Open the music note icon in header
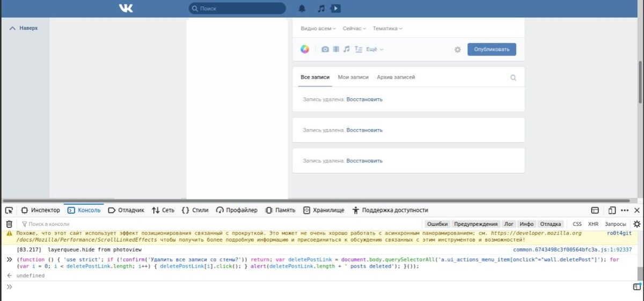The image size is (644, 301). [x=321, y=9]
